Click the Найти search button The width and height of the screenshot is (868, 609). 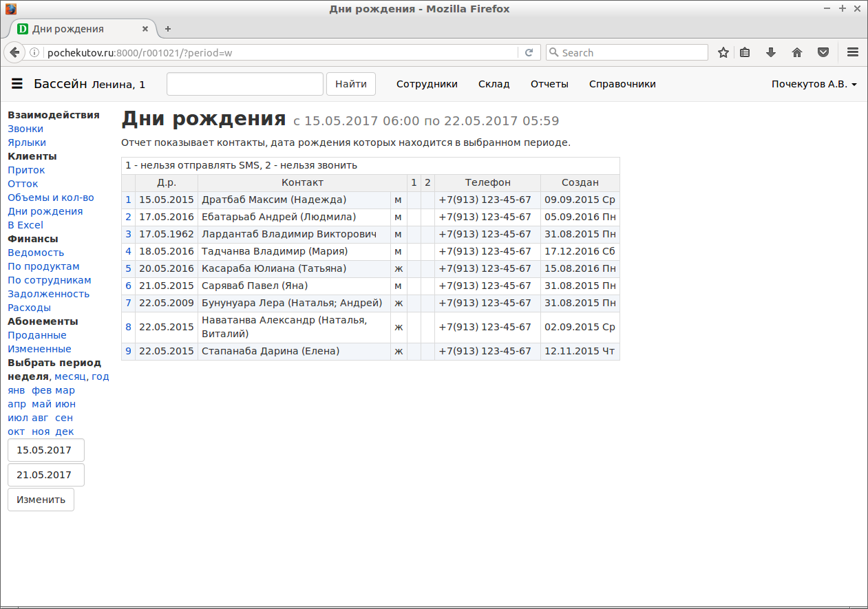(x=351, y=84)
